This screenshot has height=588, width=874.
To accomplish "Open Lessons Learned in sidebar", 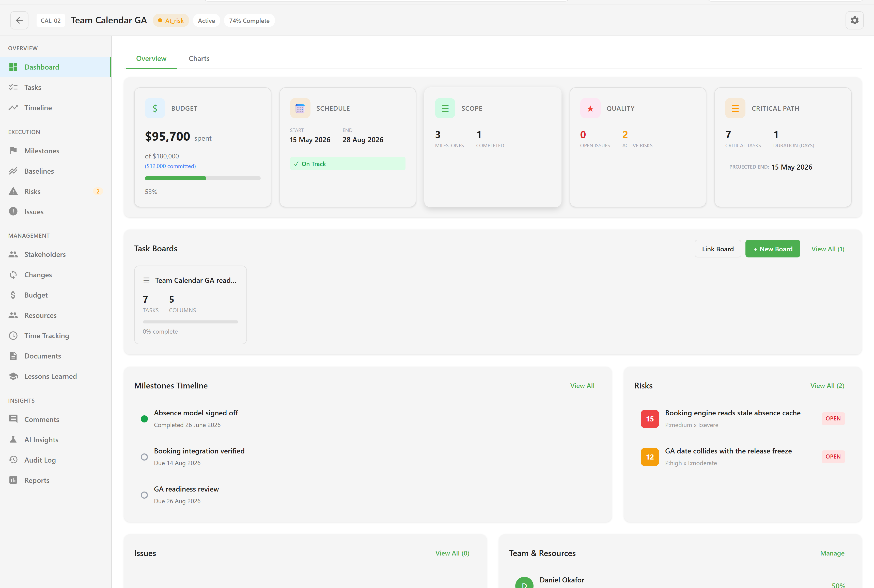I will [56, 376].
